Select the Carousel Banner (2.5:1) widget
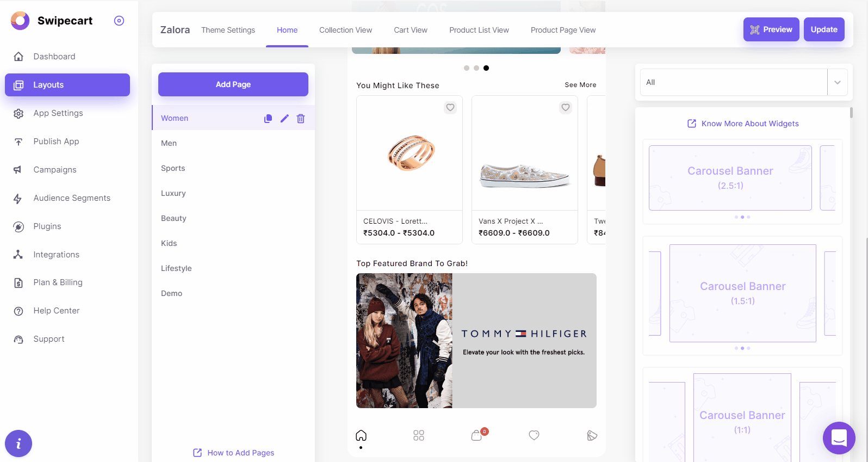 (742, 182)
